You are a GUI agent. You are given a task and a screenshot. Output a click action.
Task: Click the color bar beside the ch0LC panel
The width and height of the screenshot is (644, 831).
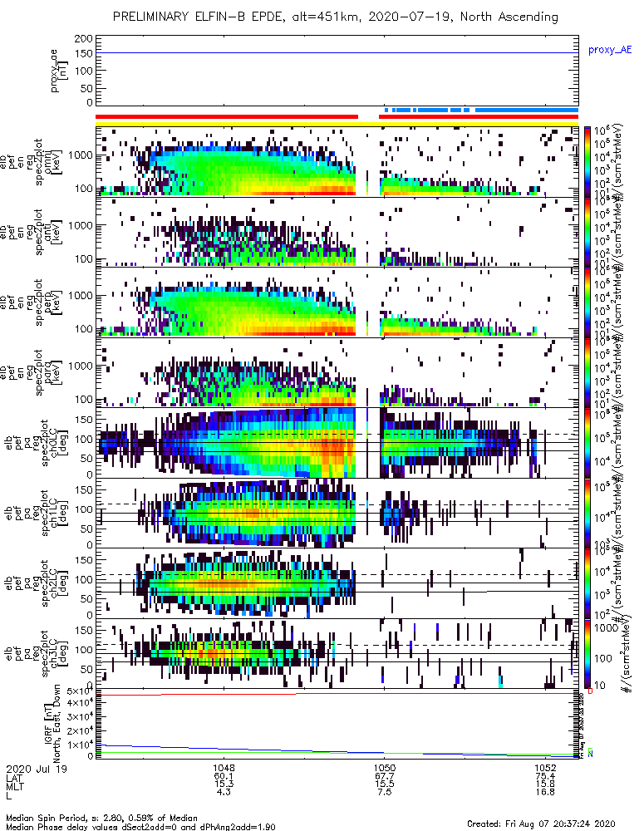click(587, 443)
